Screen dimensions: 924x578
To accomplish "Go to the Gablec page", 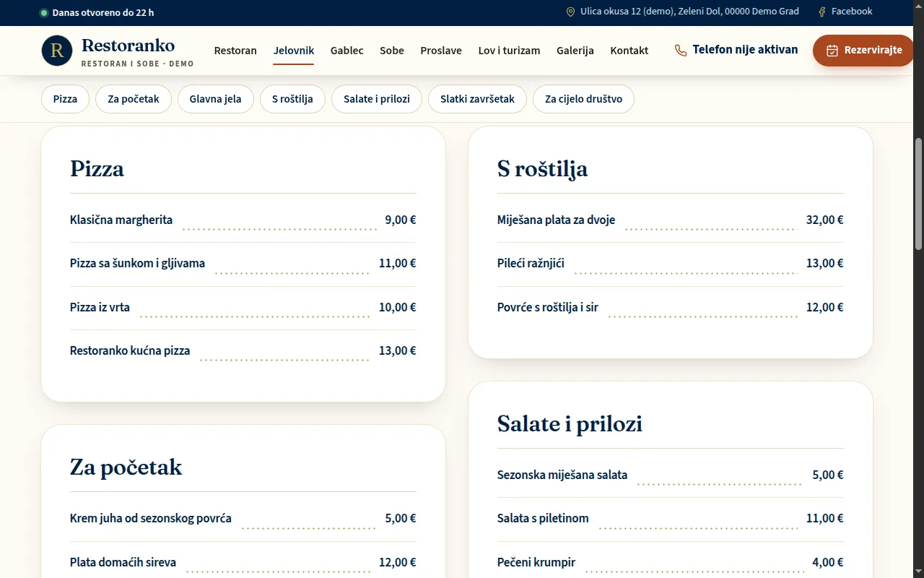I will pos(347,51).
